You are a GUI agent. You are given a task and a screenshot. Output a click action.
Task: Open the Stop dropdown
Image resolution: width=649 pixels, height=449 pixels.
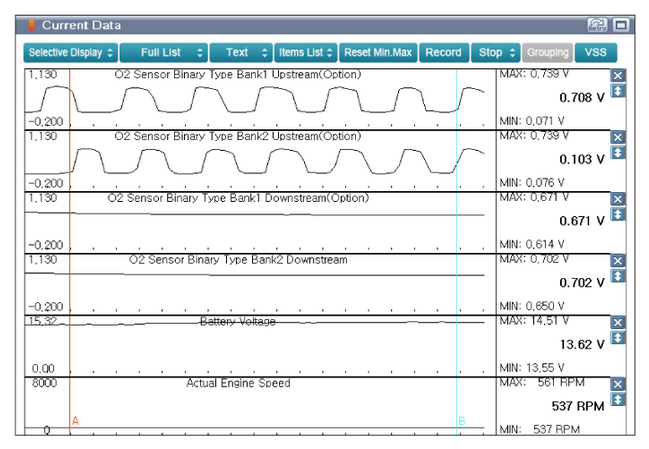[x=495, y=53]
